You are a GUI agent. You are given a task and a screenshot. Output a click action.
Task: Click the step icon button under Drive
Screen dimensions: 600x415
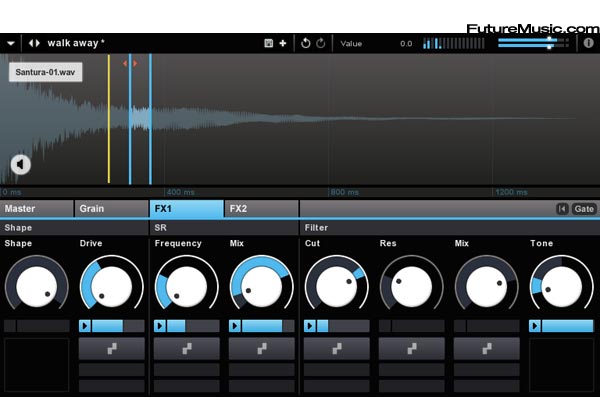tap(112, 349)
